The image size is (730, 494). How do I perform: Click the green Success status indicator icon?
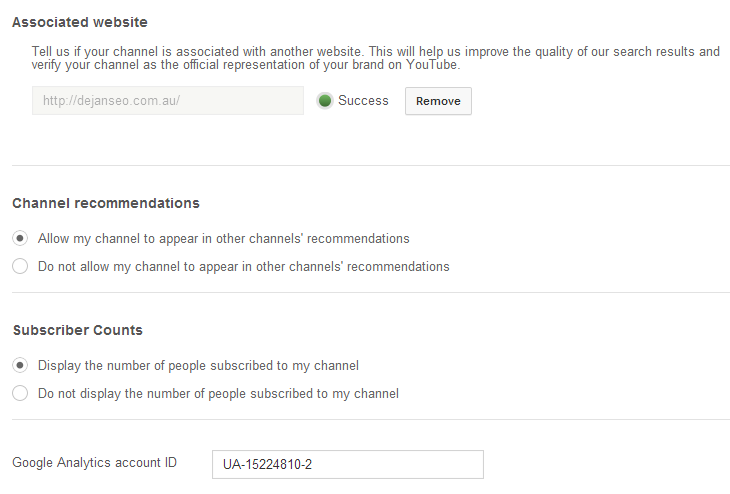tap(325, 101)
